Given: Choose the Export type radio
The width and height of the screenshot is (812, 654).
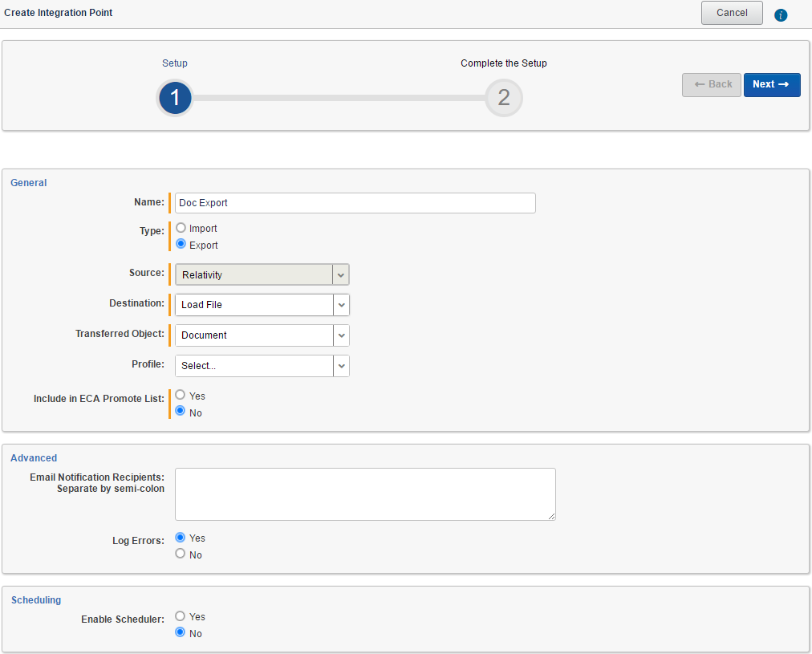Looking at the screenshot, I should (x=181, y=244).
